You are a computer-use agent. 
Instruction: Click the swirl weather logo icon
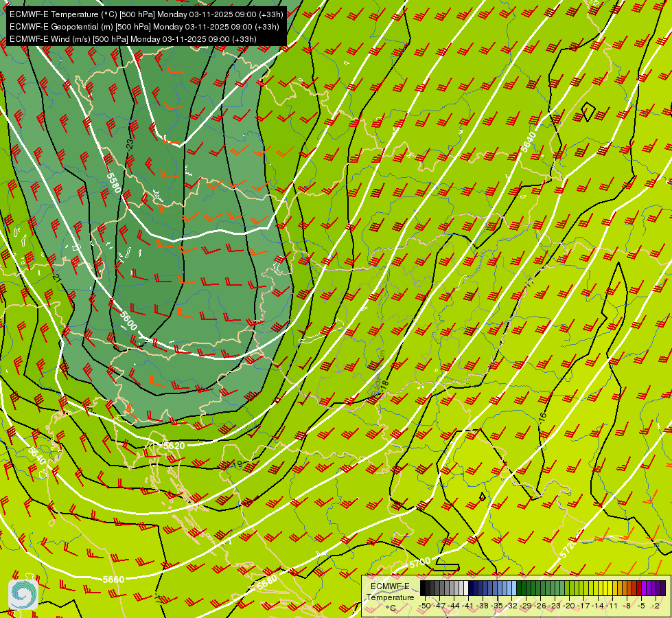pyautogui.click(x=23, y=595)
